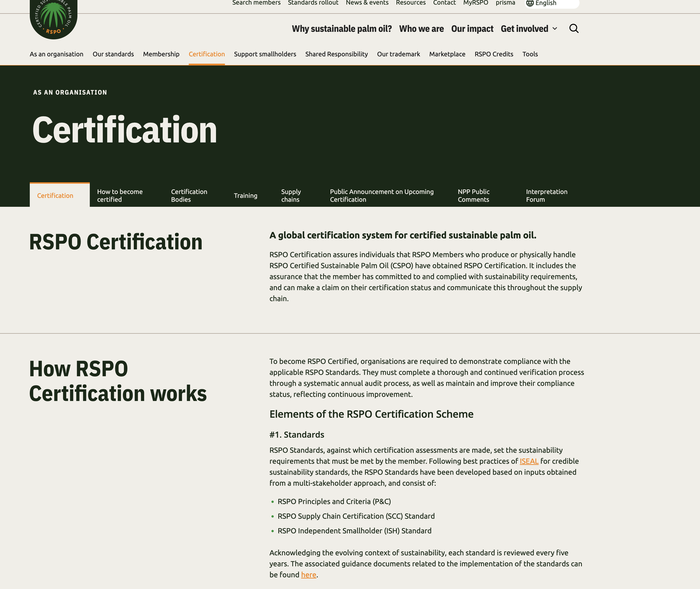Go to MyRSPO portal
Screen dimensions: 700x589
pos(476,3)
